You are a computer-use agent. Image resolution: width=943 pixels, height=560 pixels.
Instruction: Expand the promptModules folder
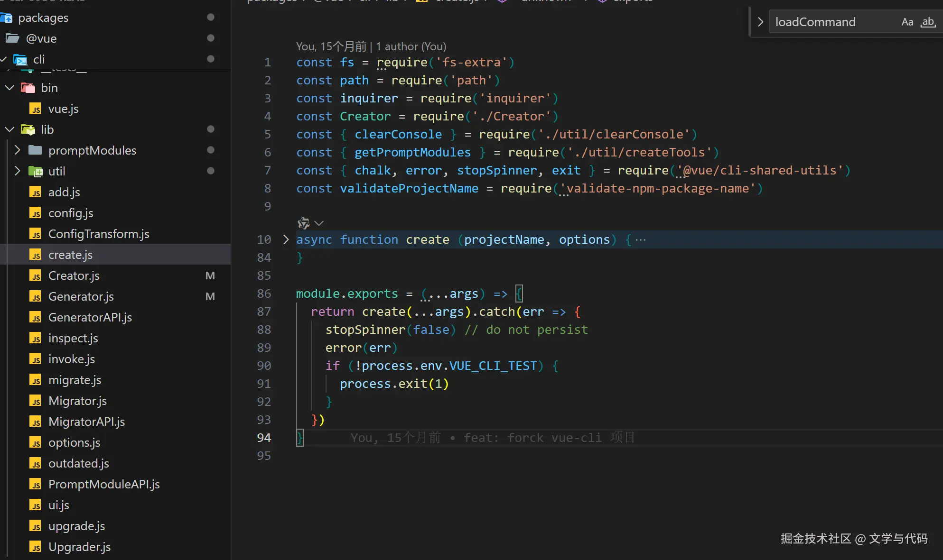pyautogui.click(x=18, y=150)
